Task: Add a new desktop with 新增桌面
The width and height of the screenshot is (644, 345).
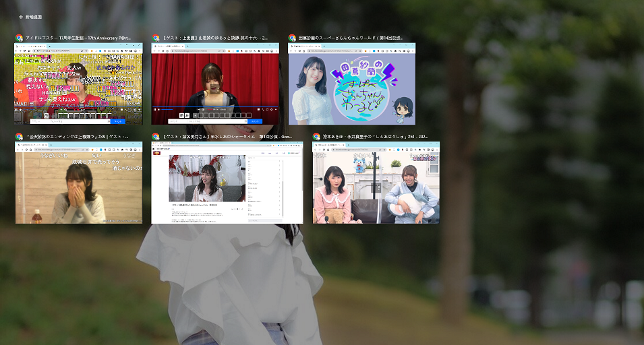Action: click(30, 17)
